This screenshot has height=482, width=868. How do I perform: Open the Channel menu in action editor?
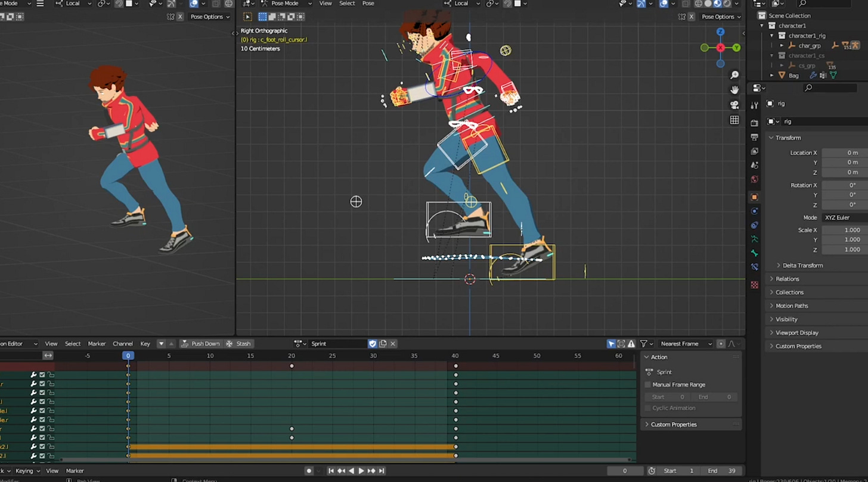(x=122, y=344)
